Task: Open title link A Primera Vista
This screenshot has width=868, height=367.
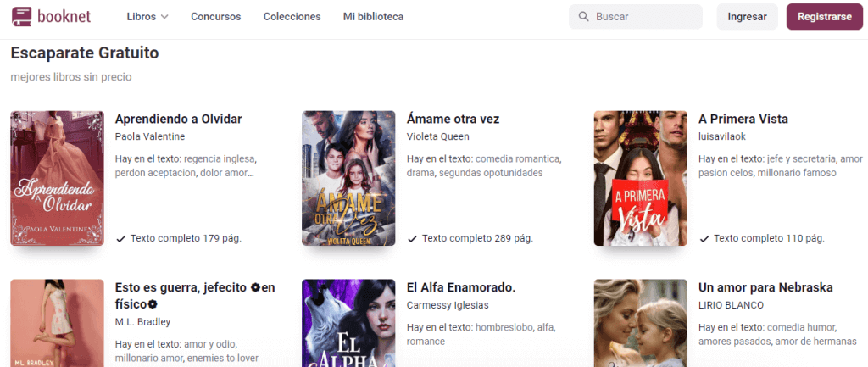Action: click(x=743, y=119)
